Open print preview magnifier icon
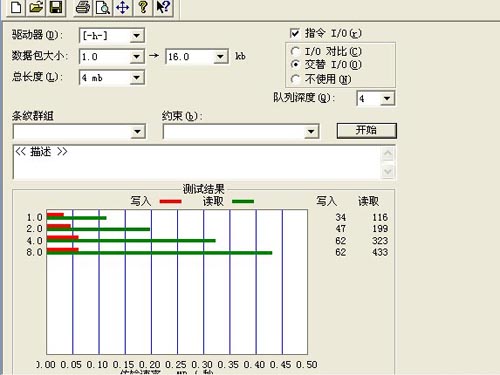Image resolution: width=500 pixels, height=375 pixels. pyautogui.click(x=103, y=7)
